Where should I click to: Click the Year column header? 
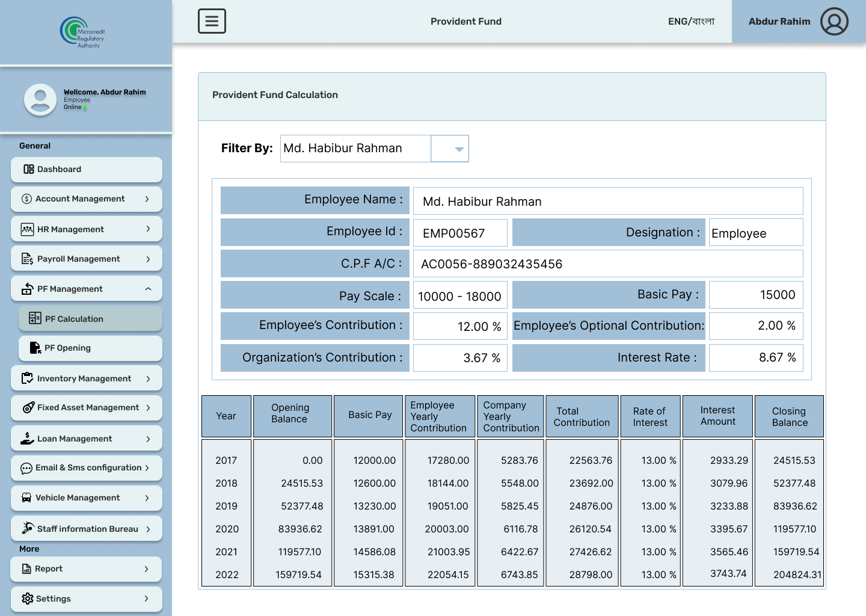pos(226,416)
